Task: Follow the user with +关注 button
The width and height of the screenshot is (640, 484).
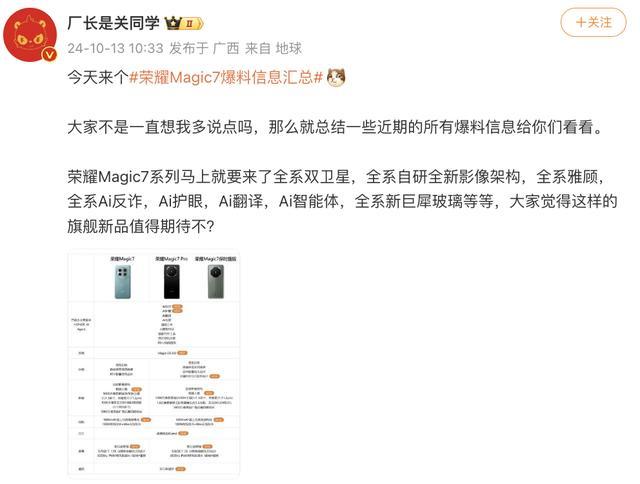Action: pos(593,23)
